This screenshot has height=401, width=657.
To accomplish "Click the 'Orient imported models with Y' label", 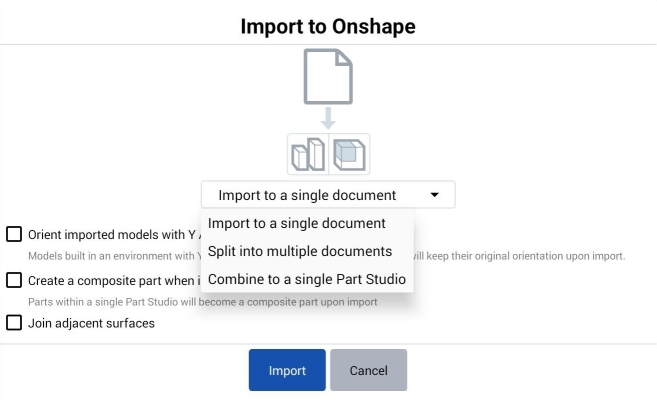I will point(110,235).
